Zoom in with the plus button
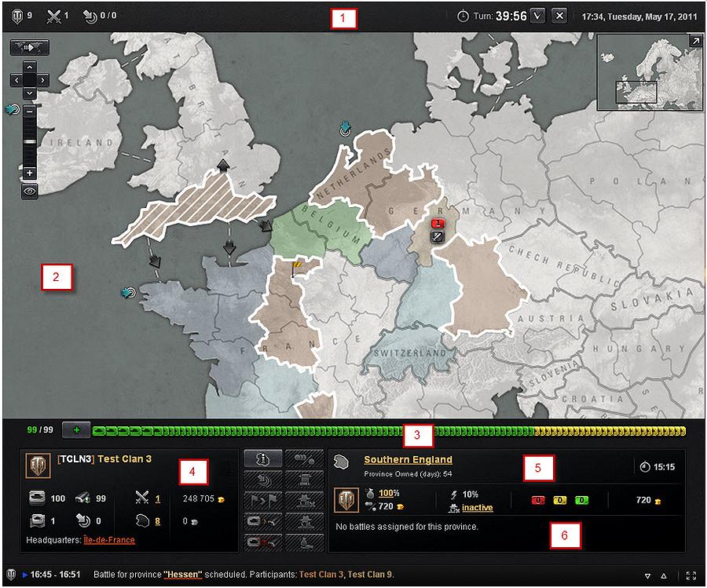707x588 pixels. pos(29,173)
